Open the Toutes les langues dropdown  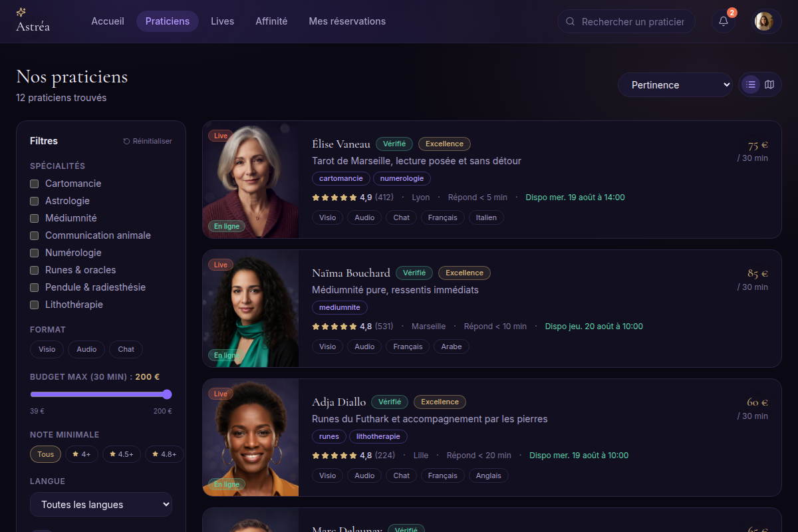101,505
